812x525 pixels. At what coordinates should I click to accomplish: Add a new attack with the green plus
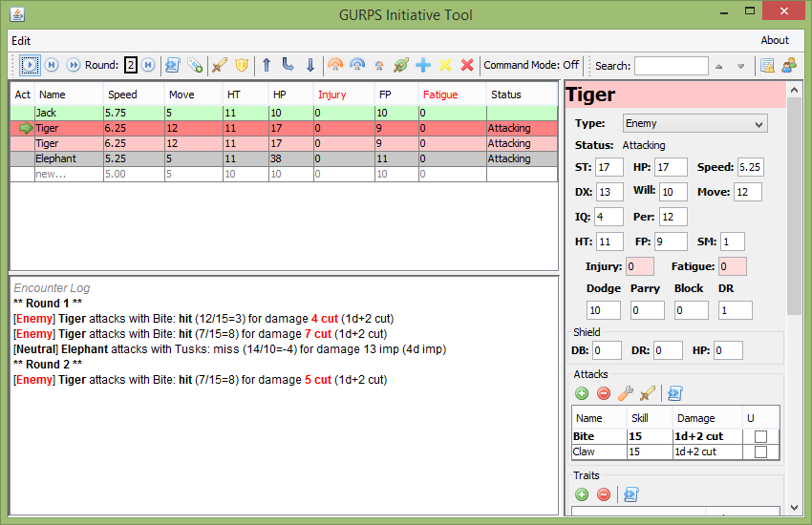[582, 393]
